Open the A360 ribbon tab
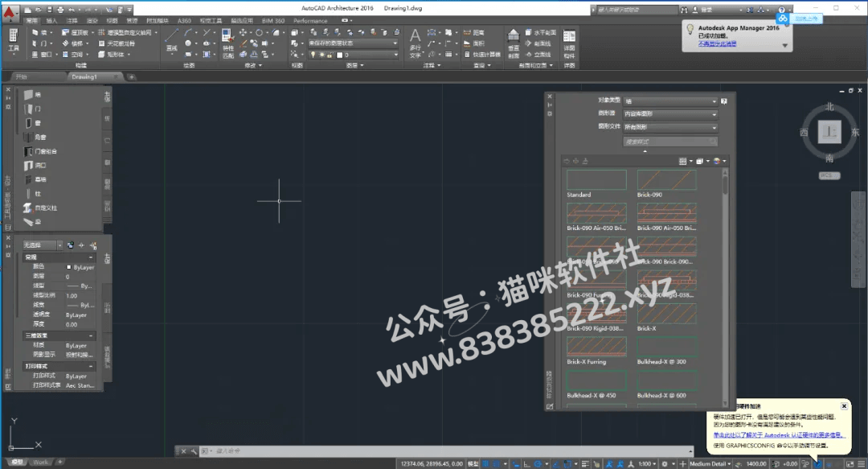This screenshot has height=469, width=868. (x=184, y=21)
